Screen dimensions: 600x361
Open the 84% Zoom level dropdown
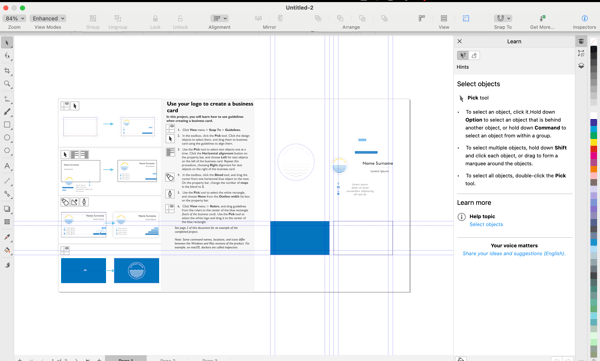pos(15,18)
